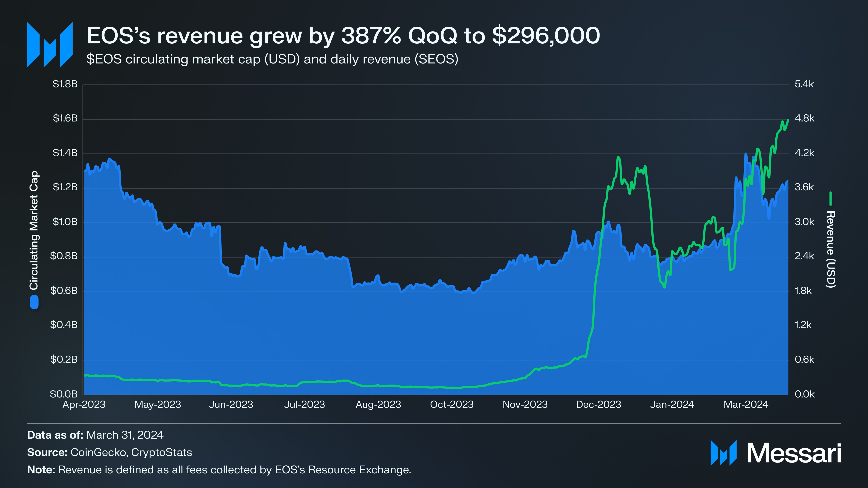This screenshot has width=868, height=488.
Task: Click the 'May-2023' x-axis label
Action: pyautogui.click(x=158, y=405)
